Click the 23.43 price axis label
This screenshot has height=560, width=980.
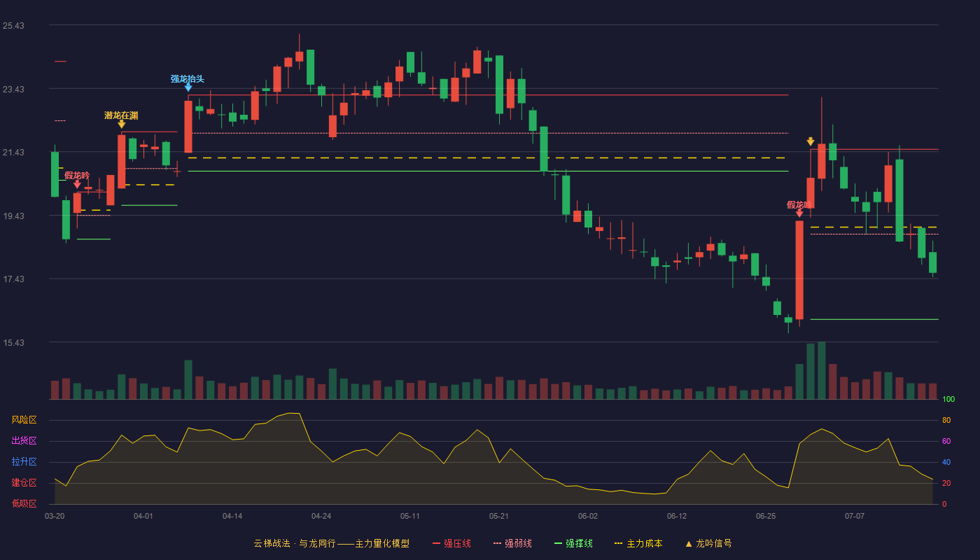pos(13,90)
